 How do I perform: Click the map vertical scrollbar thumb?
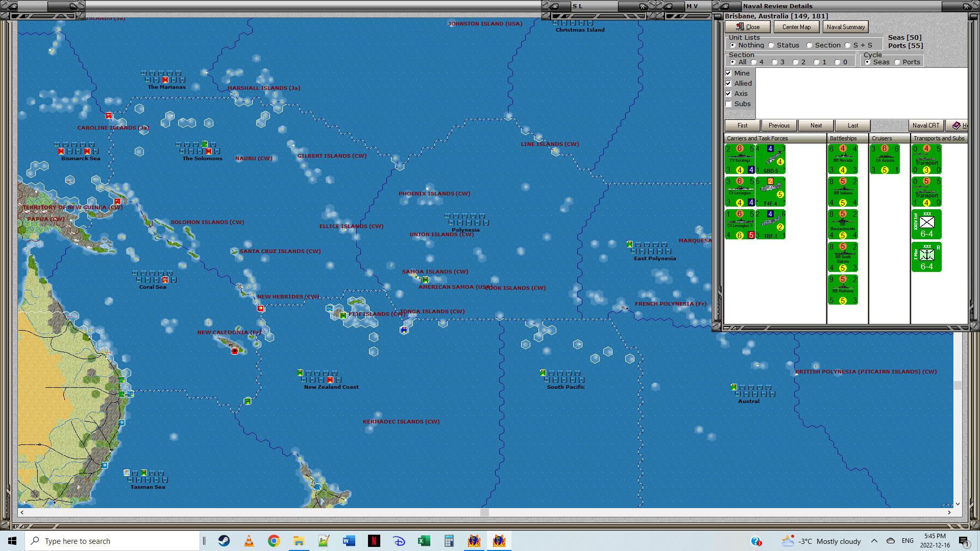point(958,386)
